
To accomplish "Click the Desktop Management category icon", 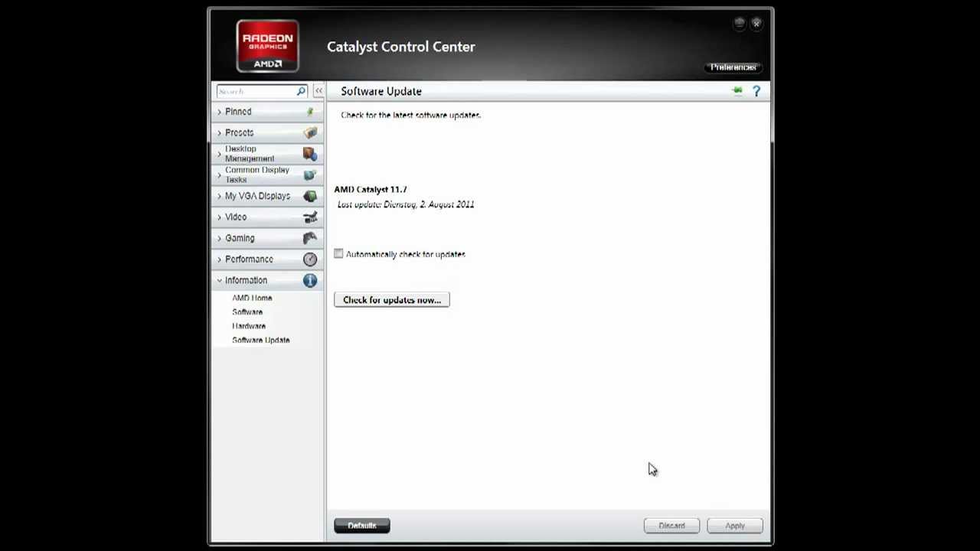I will [310, 154].
